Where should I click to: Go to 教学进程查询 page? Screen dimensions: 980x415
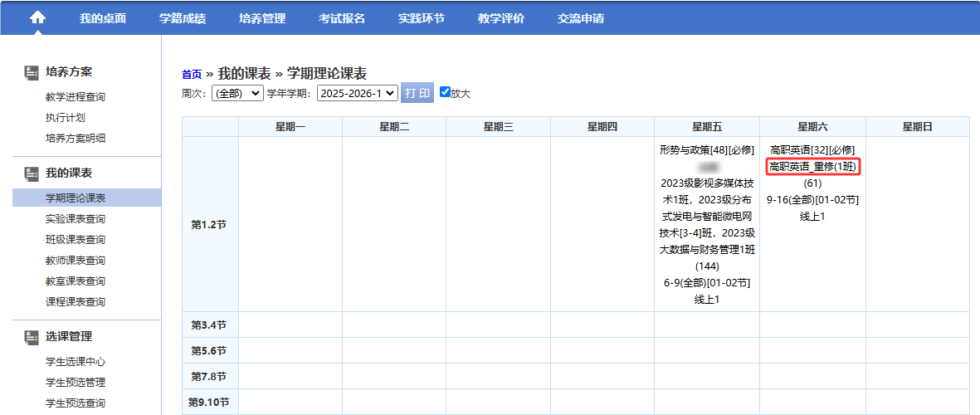click(x=76, y=97)
